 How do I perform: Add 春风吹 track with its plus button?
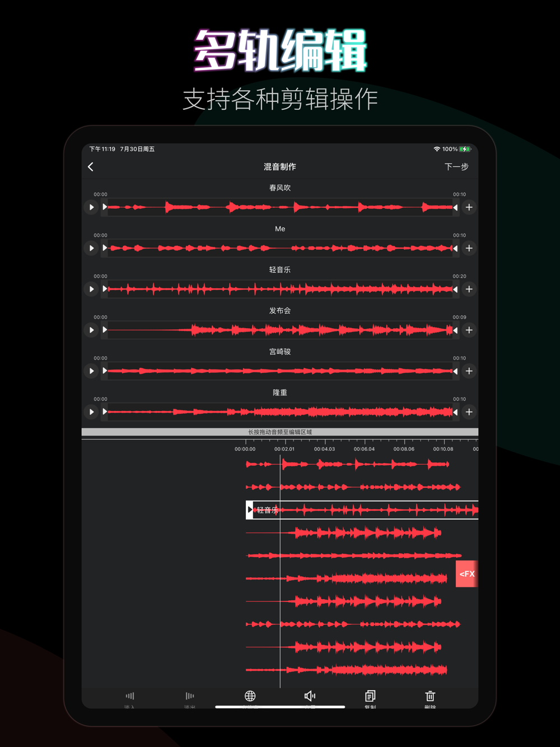pyautogui.click(x=469, y=207)
